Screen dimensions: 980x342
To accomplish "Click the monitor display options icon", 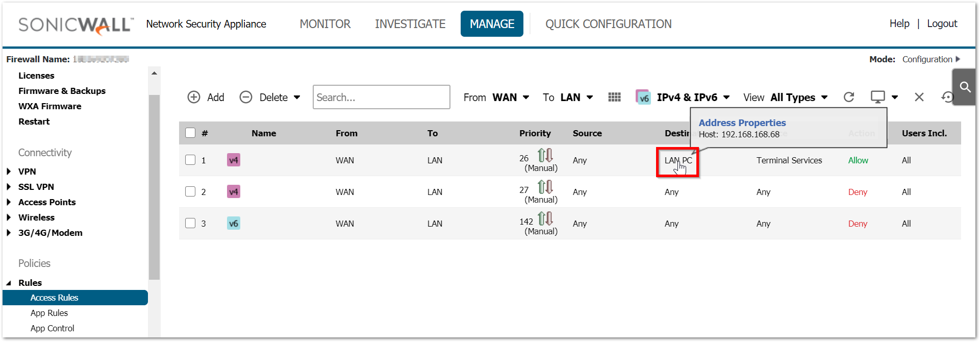I will pyautogui.click(x=877, y=97).
